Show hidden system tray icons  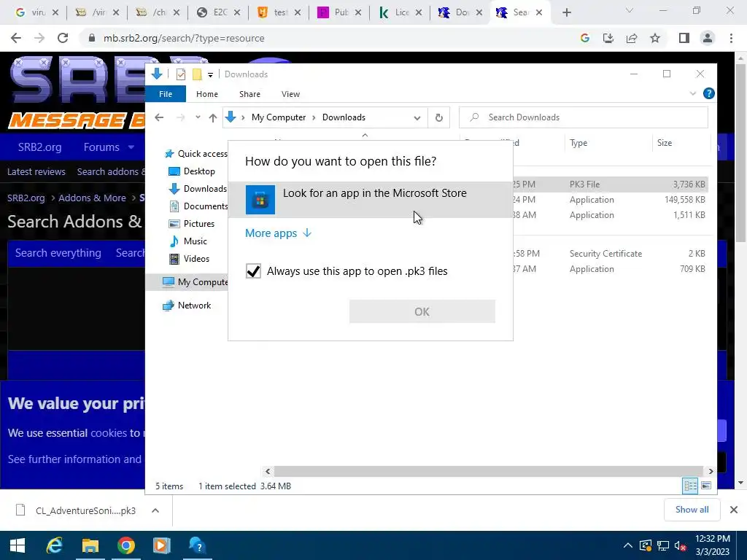click(x=628, y=545)
